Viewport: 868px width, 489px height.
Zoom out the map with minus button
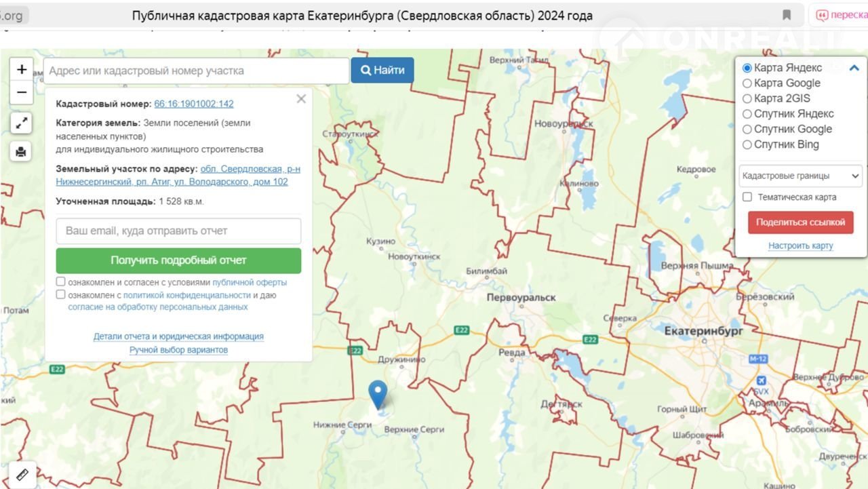click(22, 92)
